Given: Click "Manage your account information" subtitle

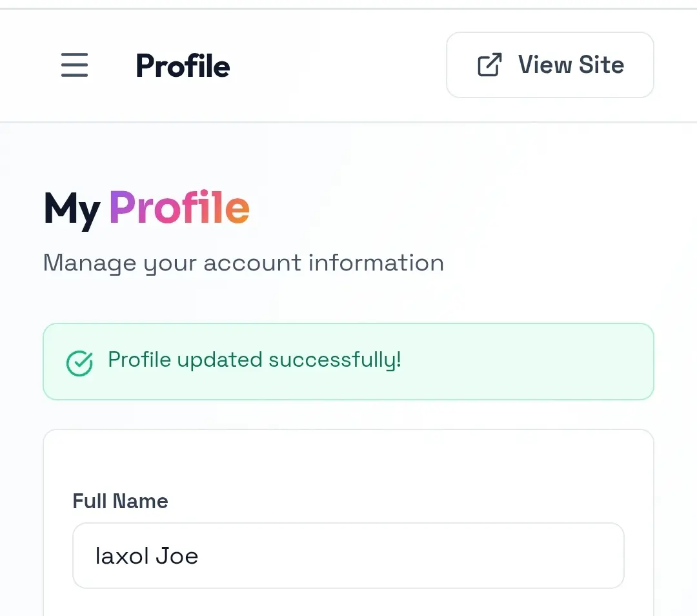Looking at the screenshot, I should point(243,263).
